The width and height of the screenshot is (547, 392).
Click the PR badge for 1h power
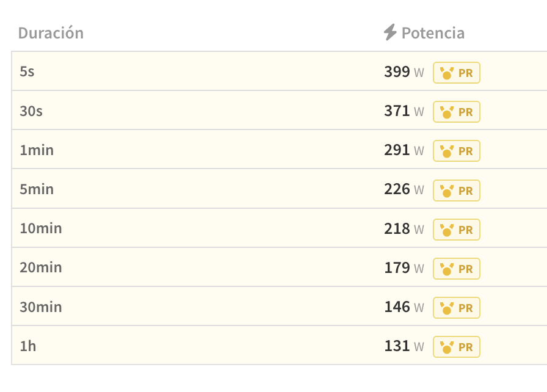click(457, 347)
